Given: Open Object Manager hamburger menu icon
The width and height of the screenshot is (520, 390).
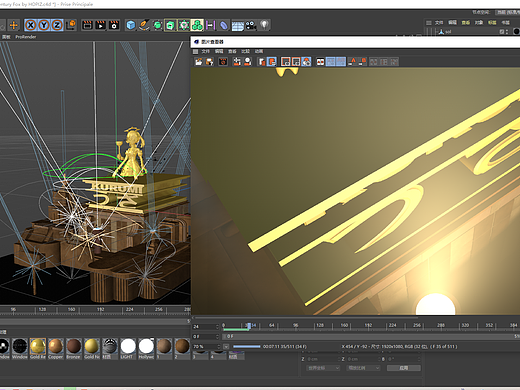Looking at the screenshot, I should (x=429, y=23).
